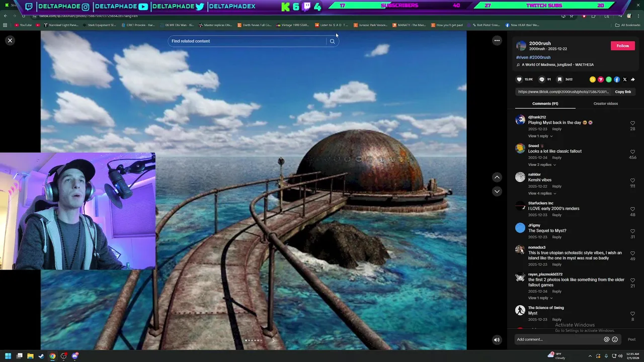Like nomadsx3's utopian scholastic comment
Image resolution: width=644 pixels, height=362 pixels.
click(x=632, y=253)
